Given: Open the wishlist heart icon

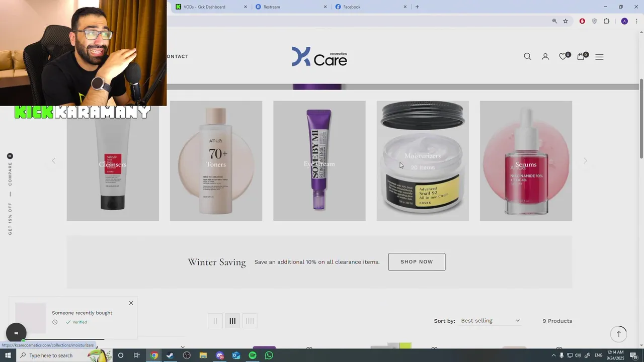Looking at the screenshot, I should (x=563, y=56).
